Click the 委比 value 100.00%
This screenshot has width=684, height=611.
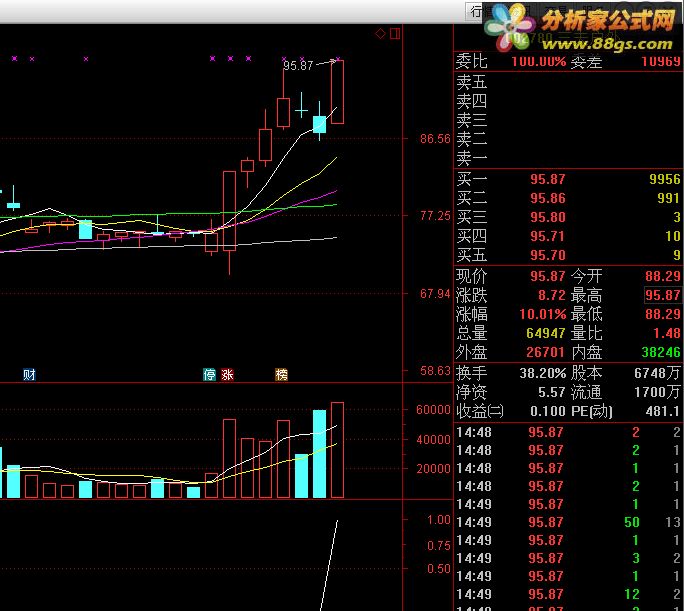click(539, 61)
